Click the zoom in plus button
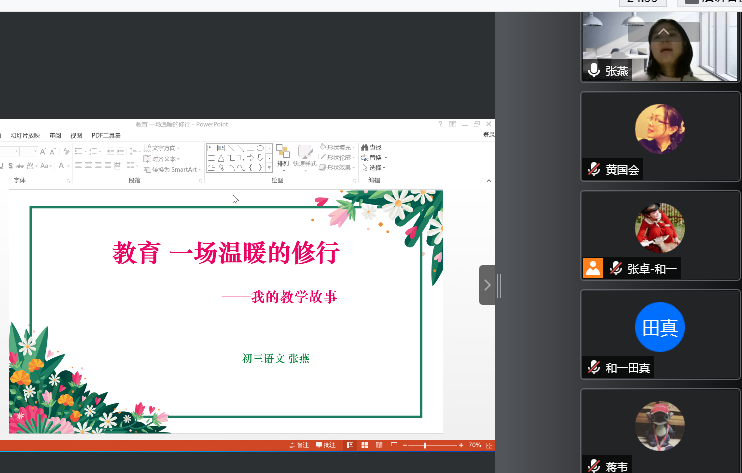This screenshot has height=473, width=742. [461, 444]
